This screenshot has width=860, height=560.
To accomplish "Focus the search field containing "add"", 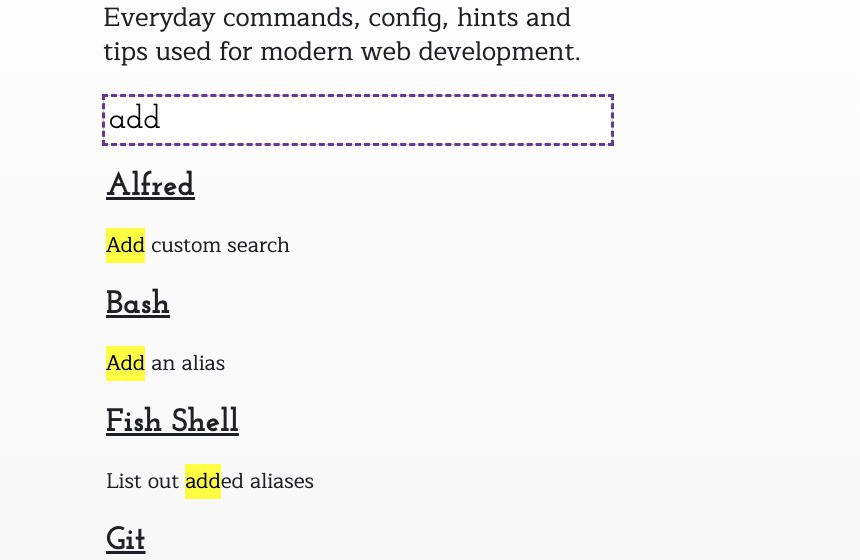I will [x=357, y=120].
